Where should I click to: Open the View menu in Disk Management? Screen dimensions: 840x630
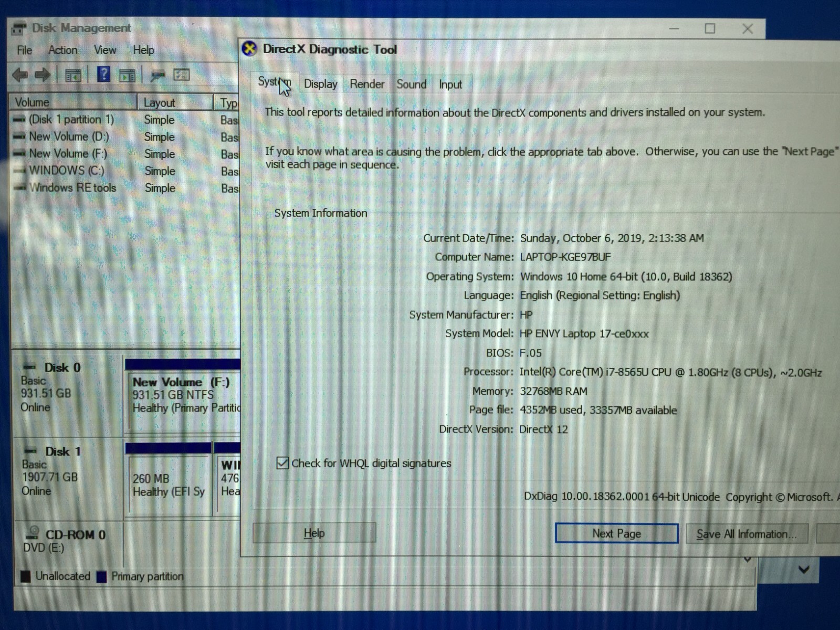[105, 50]
